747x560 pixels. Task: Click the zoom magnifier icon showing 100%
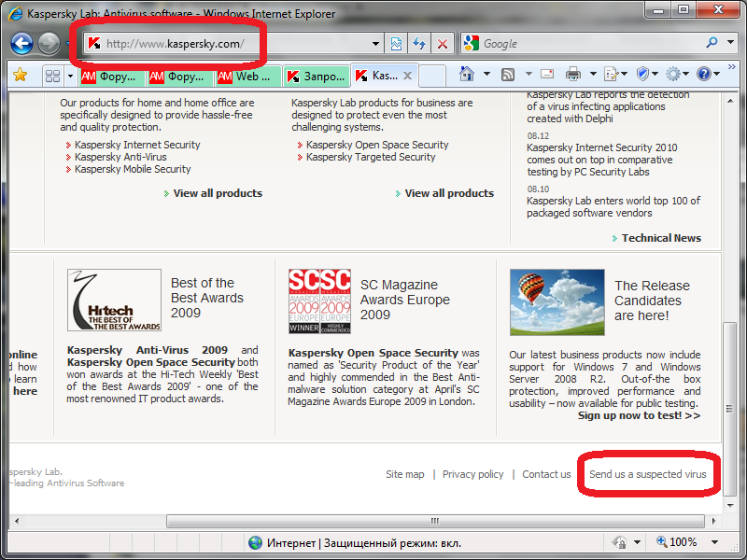(662, 541)
